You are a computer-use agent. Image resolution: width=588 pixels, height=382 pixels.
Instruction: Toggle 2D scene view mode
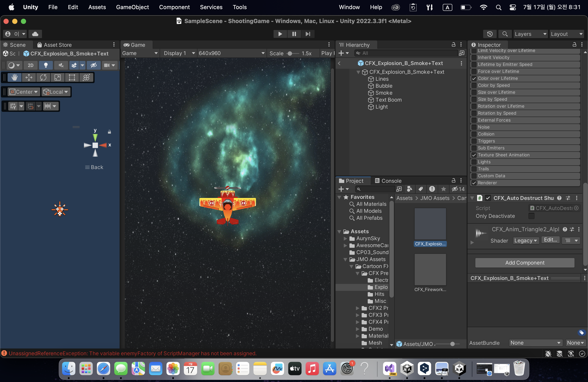pyautogui.click(x=31, y=65)
